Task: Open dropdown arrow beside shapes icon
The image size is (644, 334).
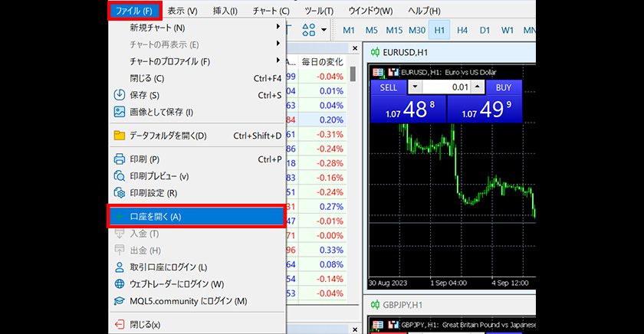Action: [324, 30]
